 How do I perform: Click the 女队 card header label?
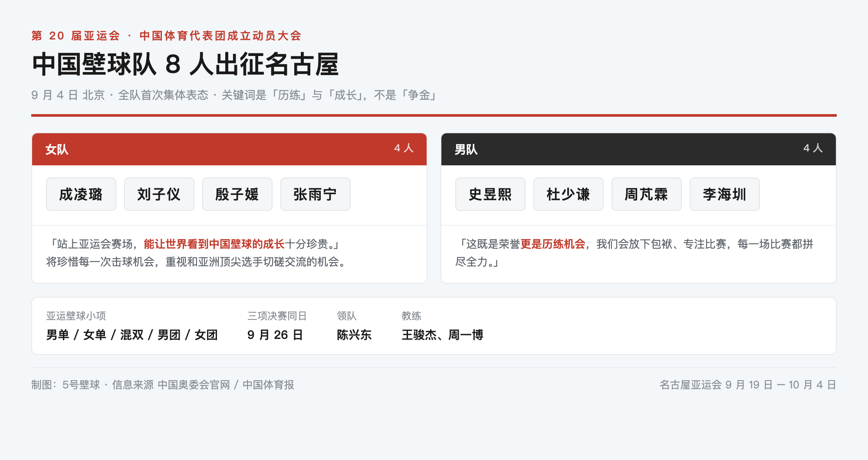[x=57, y=149]
